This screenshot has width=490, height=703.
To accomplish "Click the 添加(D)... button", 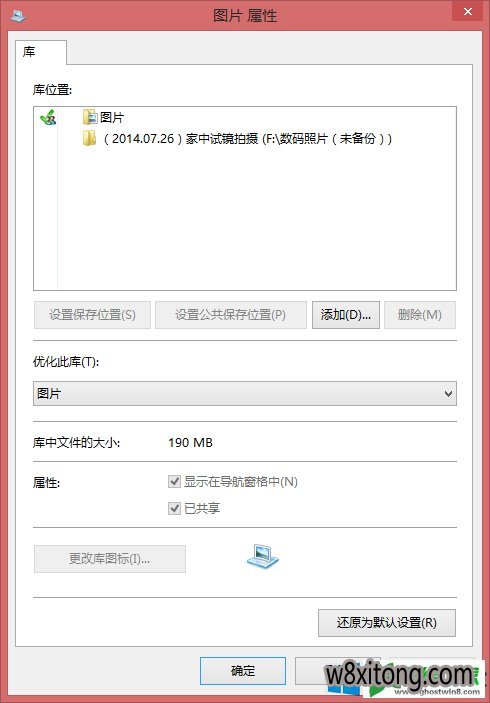I will [x=346, y=315].
